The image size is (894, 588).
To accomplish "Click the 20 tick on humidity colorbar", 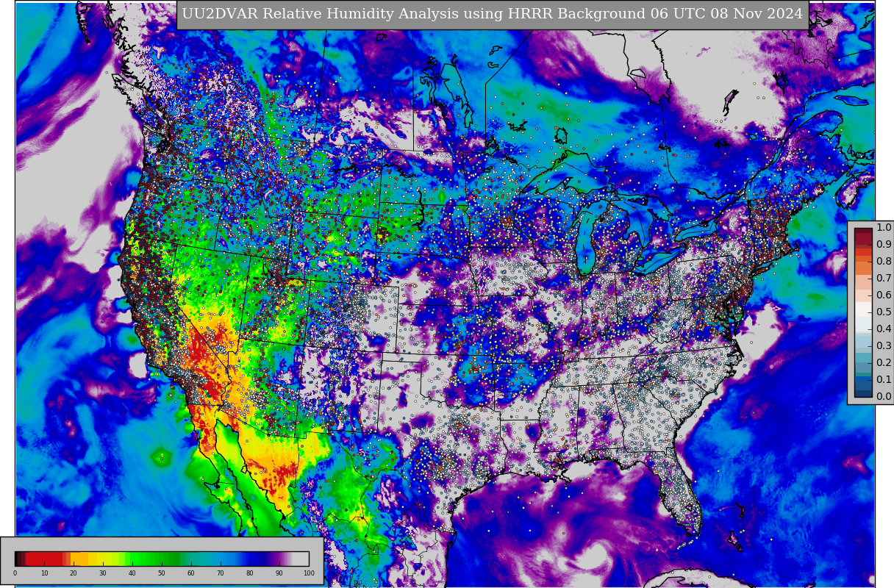I will [74, 573].
